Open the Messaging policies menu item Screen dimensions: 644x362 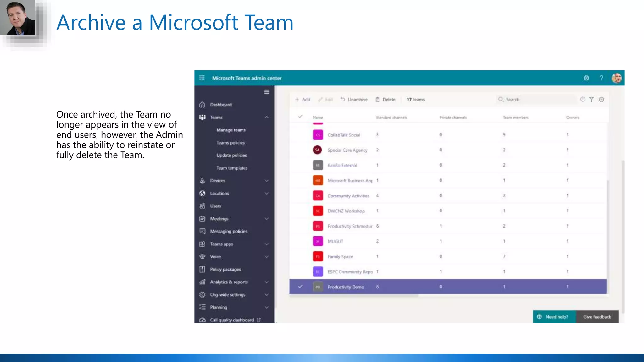[229, 231]
